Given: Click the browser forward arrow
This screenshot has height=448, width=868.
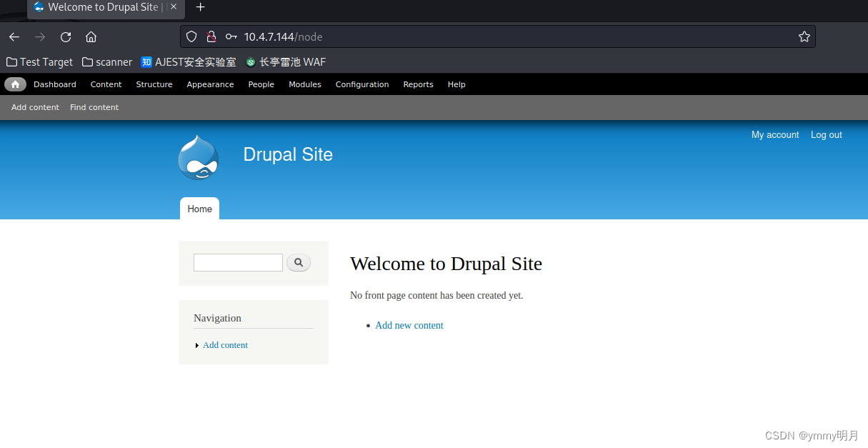Looking at the screenshot, I should [40, 36].
